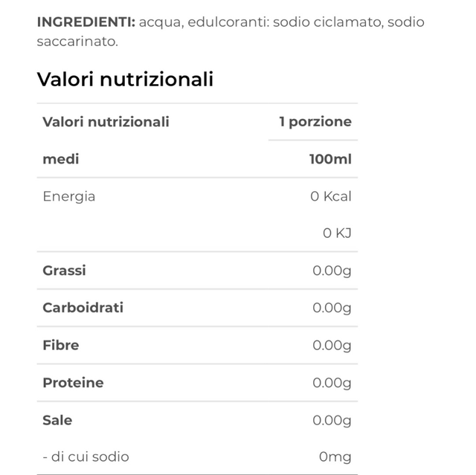
Task: Select the Fibre row label
Action: point(61,345)
